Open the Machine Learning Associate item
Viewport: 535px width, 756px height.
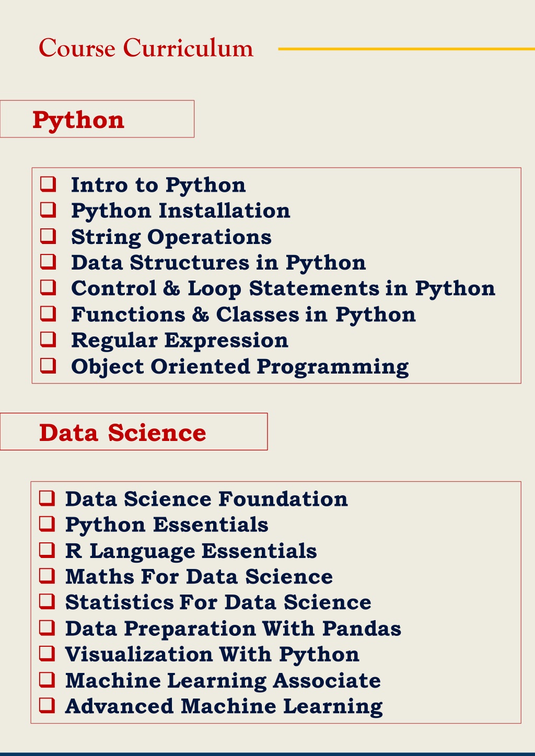223,680
